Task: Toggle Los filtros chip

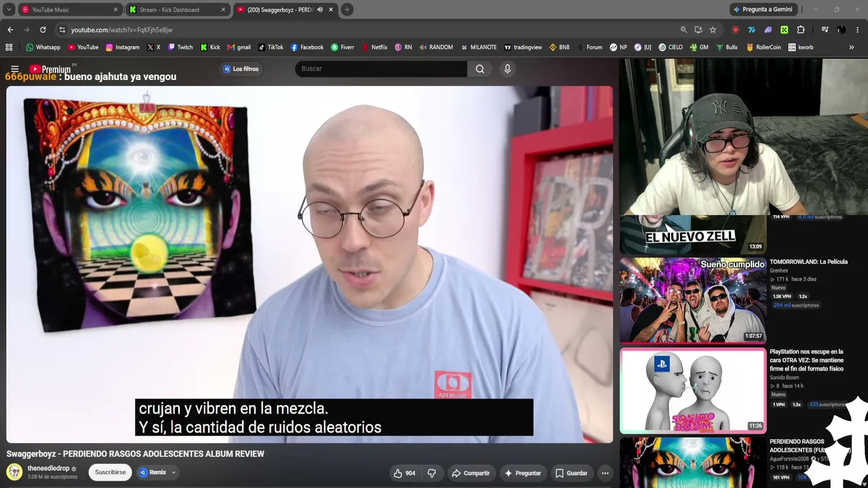Action: tap(241, 68)
